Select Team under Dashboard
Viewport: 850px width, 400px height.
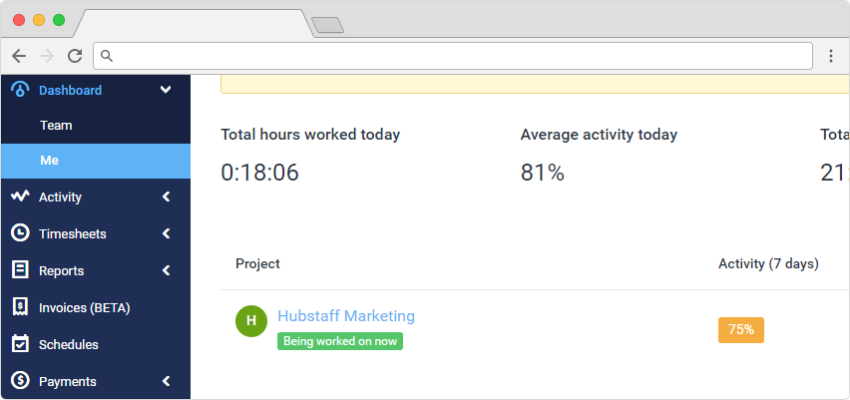pos(95,125)
